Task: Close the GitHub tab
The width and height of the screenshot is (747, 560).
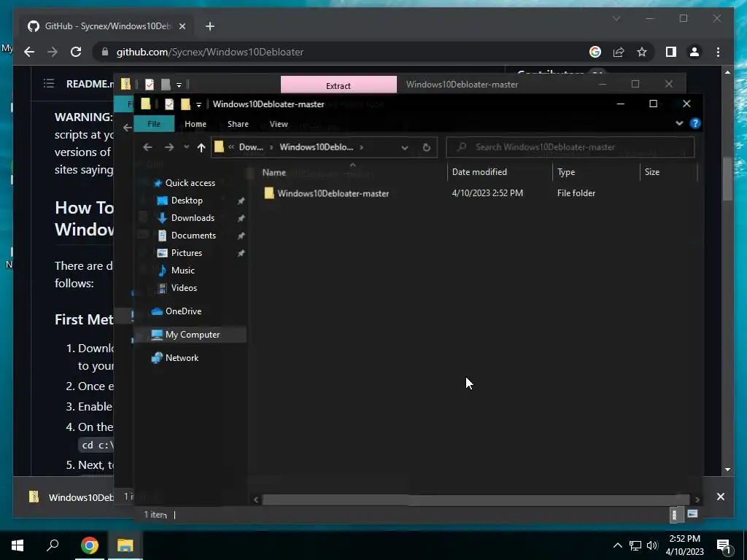Action: click(182, 26)
